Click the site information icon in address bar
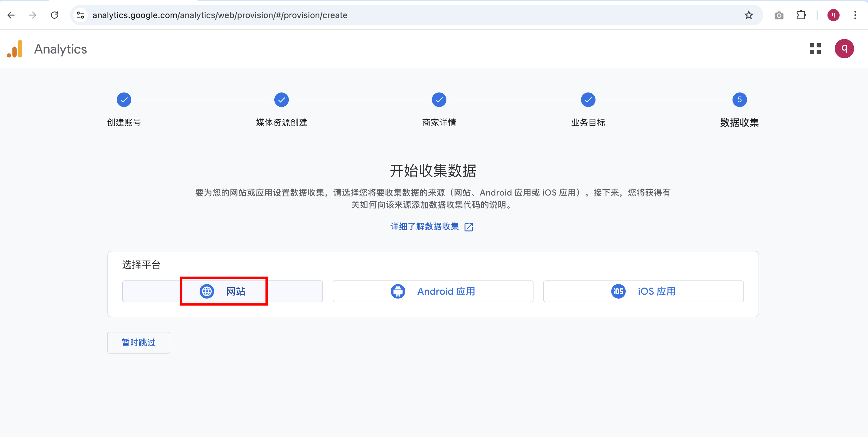The width and height of the screenshot is (868, 437). tap(80, 15)
